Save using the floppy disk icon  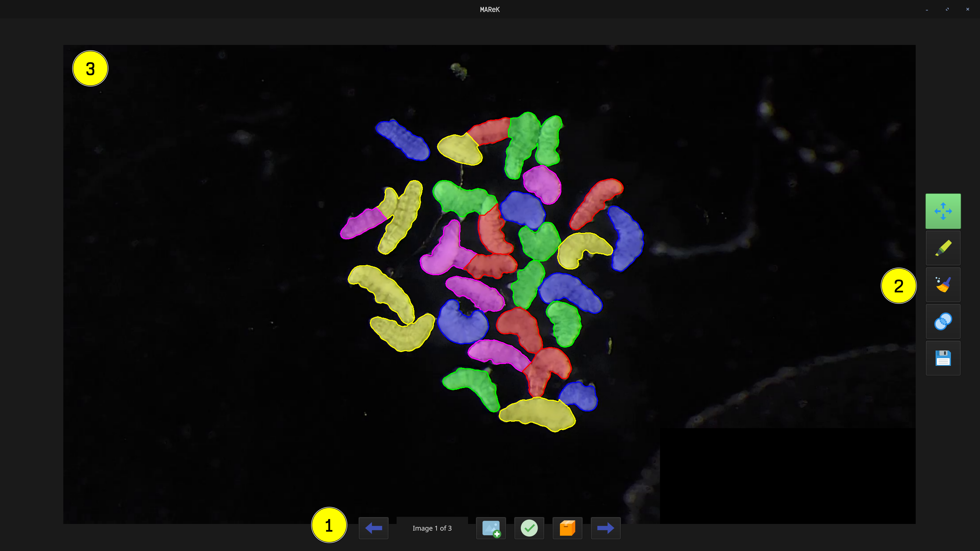coord(943,358)
